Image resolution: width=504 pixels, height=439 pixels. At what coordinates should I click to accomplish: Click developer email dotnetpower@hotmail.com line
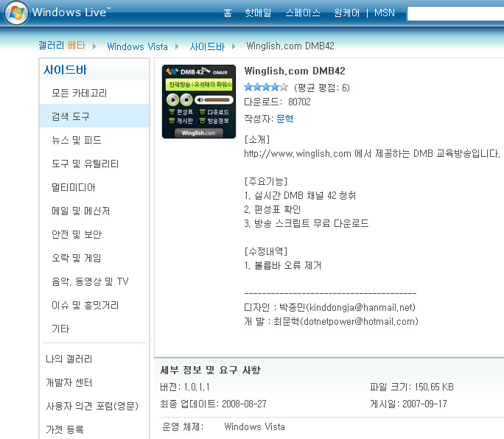coord(331,321)
